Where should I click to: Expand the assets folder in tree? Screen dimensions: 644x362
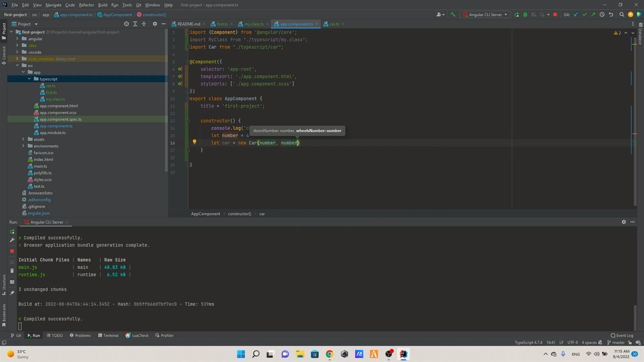click(x=23, y=139)
